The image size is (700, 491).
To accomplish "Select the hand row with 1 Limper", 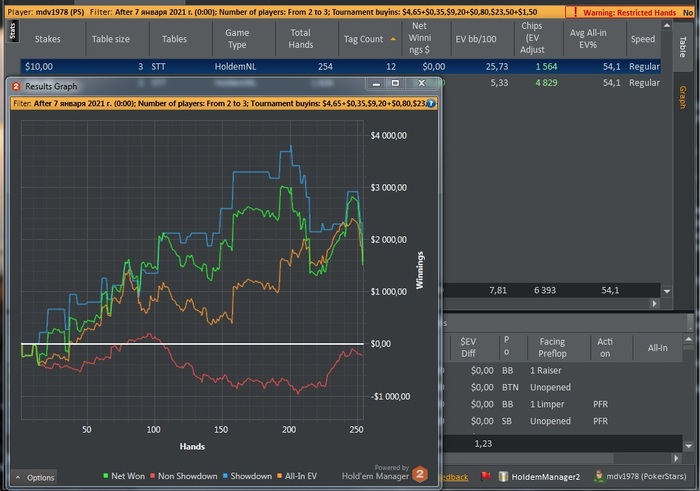I will click(x=562, y=404).
